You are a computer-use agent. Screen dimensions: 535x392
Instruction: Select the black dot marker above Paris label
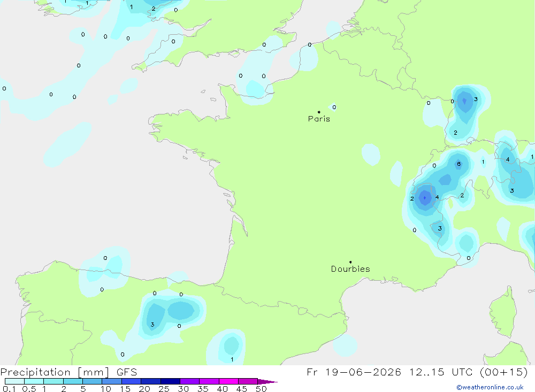pyautogui.click(x=319, y=112)
